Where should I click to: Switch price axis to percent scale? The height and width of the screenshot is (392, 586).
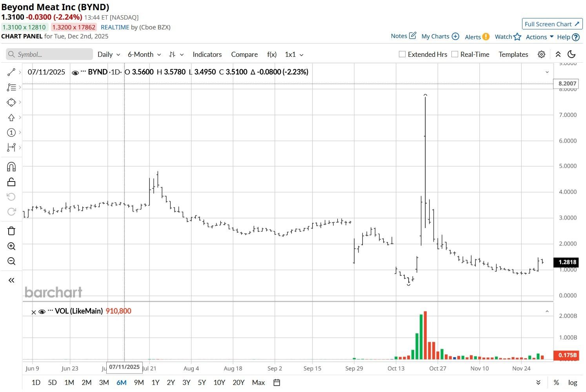pyautogui.click(x=556, y=383)
